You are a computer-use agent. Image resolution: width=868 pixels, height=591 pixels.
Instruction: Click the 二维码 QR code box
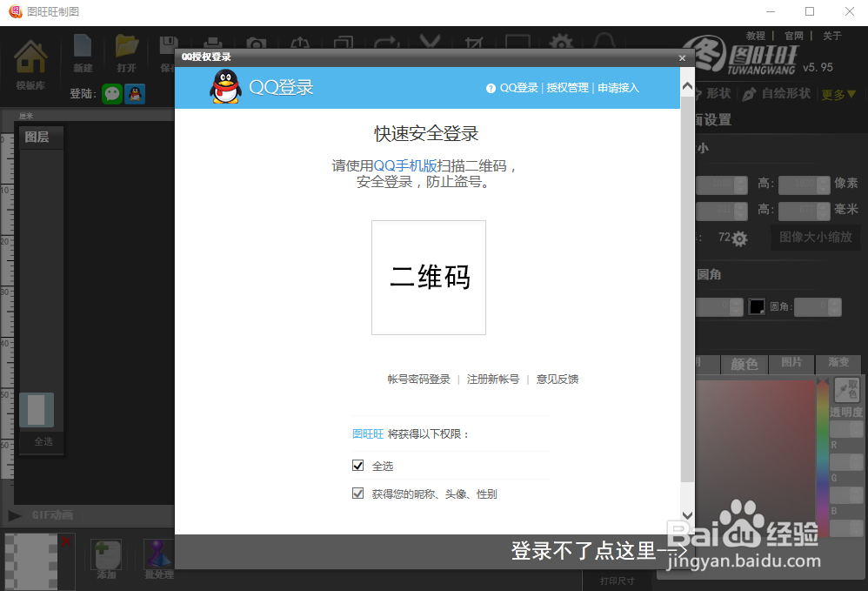pos(429,278)
